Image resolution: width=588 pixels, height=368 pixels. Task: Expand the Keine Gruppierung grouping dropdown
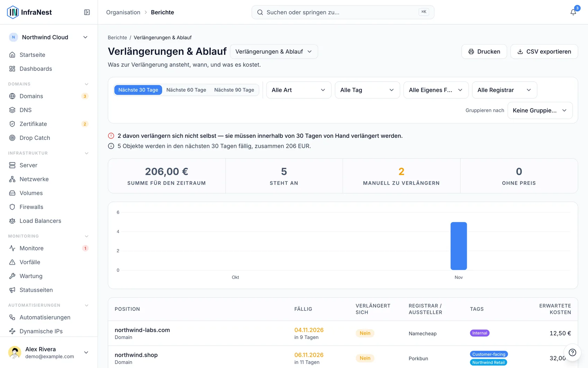tap(540, 111)
